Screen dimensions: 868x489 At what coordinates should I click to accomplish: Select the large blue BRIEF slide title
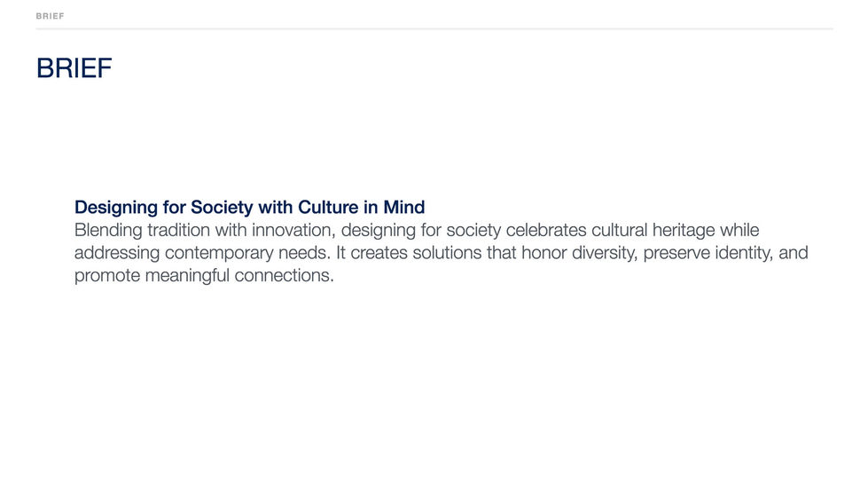click(x=74, y=68)
